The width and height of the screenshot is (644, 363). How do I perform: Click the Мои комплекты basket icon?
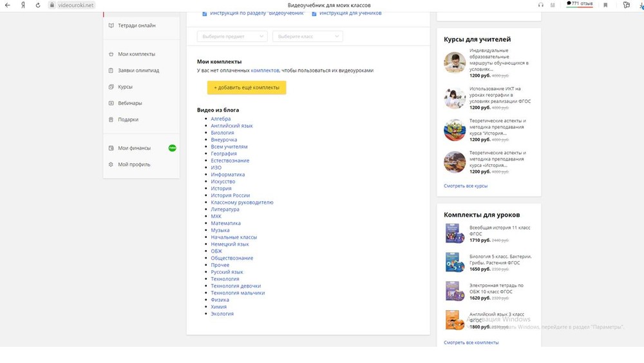111,54
